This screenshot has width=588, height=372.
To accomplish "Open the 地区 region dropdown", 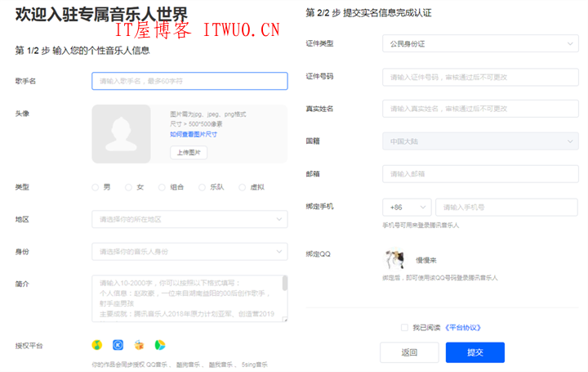I will point(189,219).
